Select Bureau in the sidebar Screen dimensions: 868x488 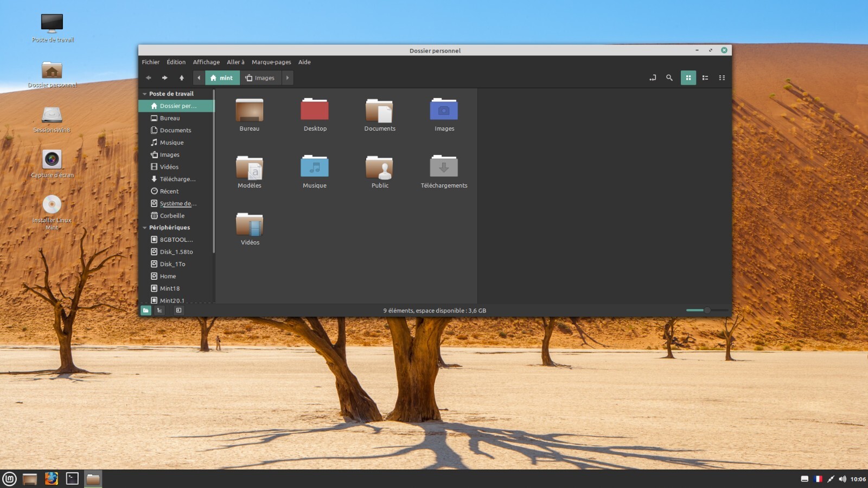(176, 118)
